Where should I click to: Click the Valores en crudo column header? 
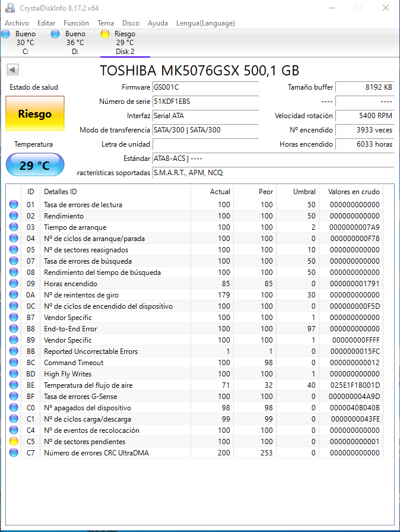[354, 192]
